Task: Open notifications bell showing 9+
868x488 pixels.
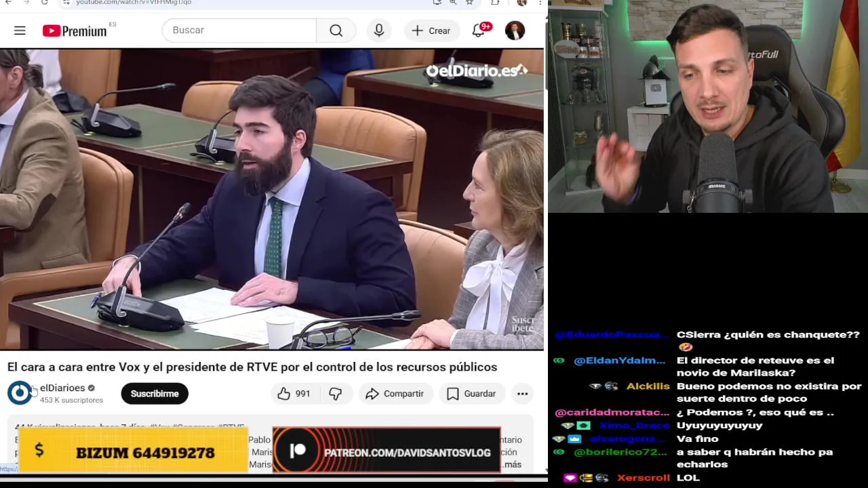Action: (479, 30)
